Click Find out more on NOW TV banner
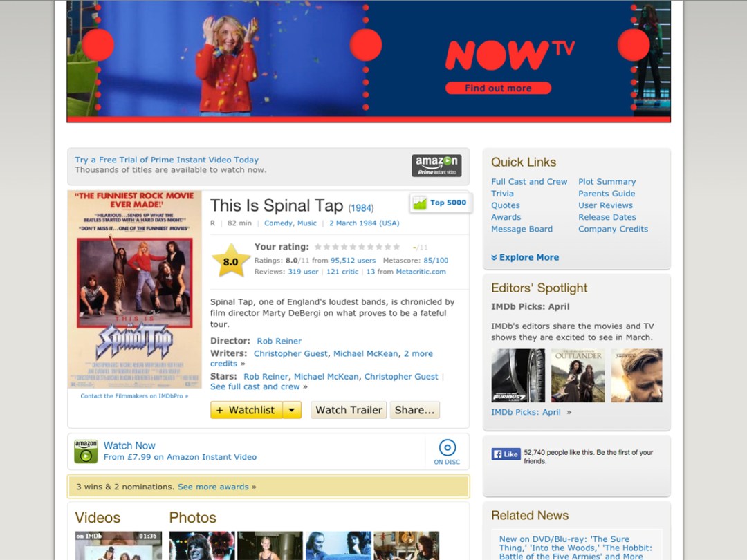 [498, 88]
